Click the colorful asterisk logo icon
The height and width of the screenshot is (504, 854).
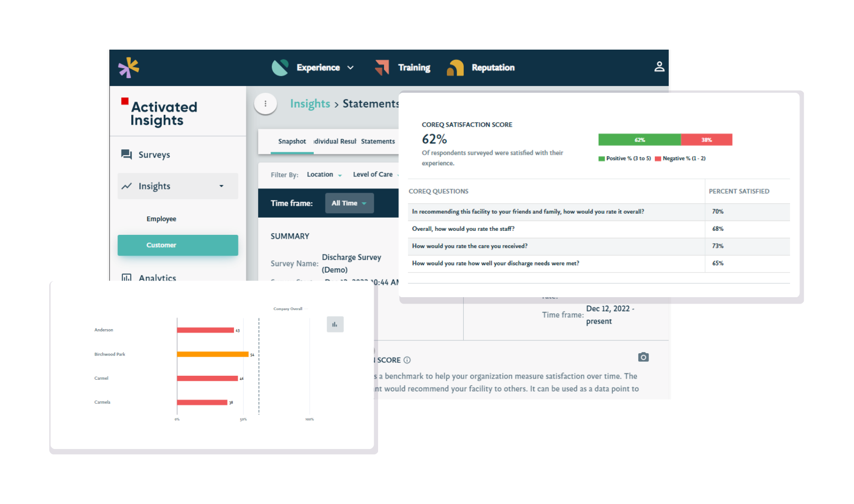(129, 68)
